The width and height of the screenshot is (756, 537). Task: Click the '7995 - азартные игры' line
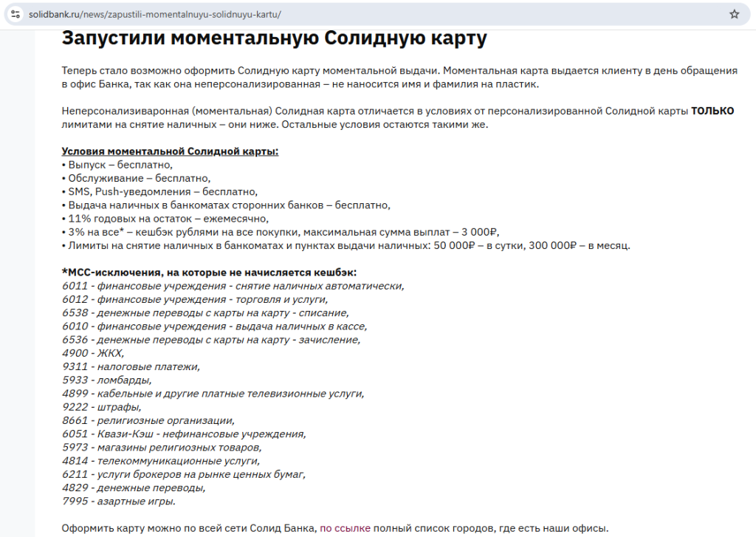[x=119, y=502]
